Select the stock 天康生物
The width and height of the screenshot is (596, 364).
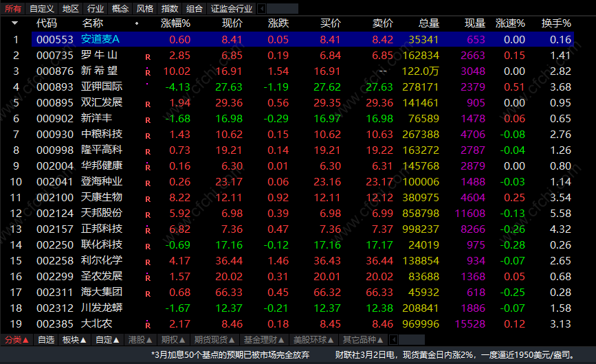tap(102, 197)
